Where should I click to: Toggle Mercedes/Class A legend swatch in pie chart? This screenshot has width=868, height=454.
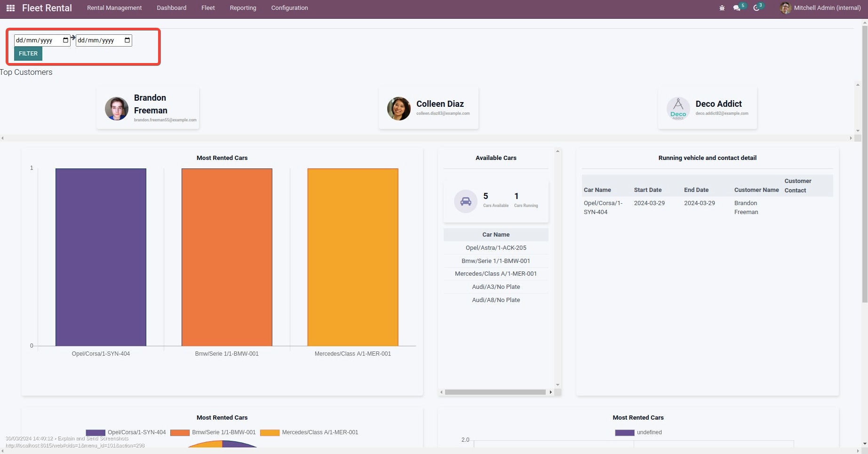(x=270, y=432)
